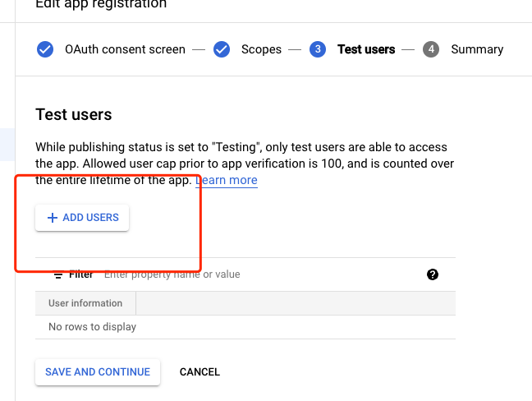The image size is (532, 401).
Task: Click the Filter lines icon
Action: [x=58, y=274]
